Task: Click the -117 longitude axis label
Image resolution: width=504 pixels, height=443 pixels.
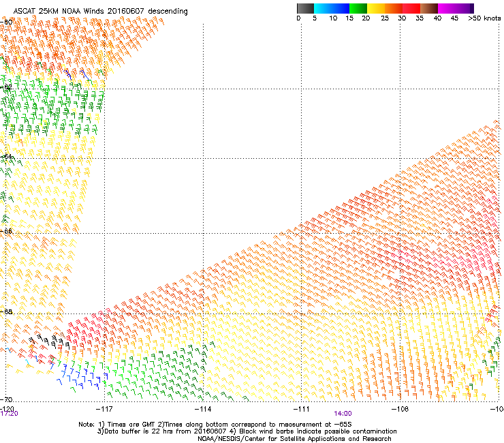Action: coord(104,408)
